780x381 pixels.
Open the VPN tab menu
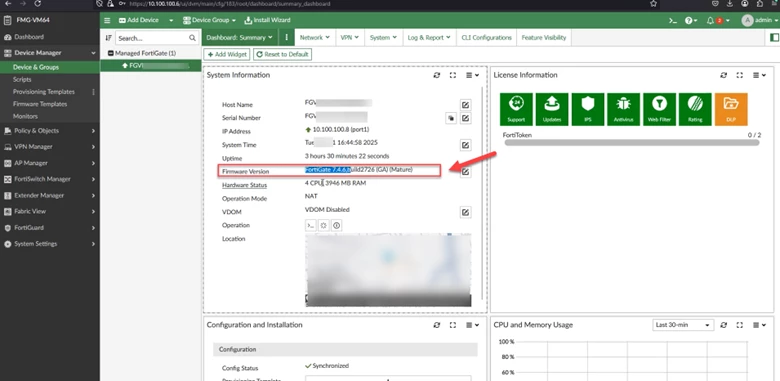click(350, 37)
